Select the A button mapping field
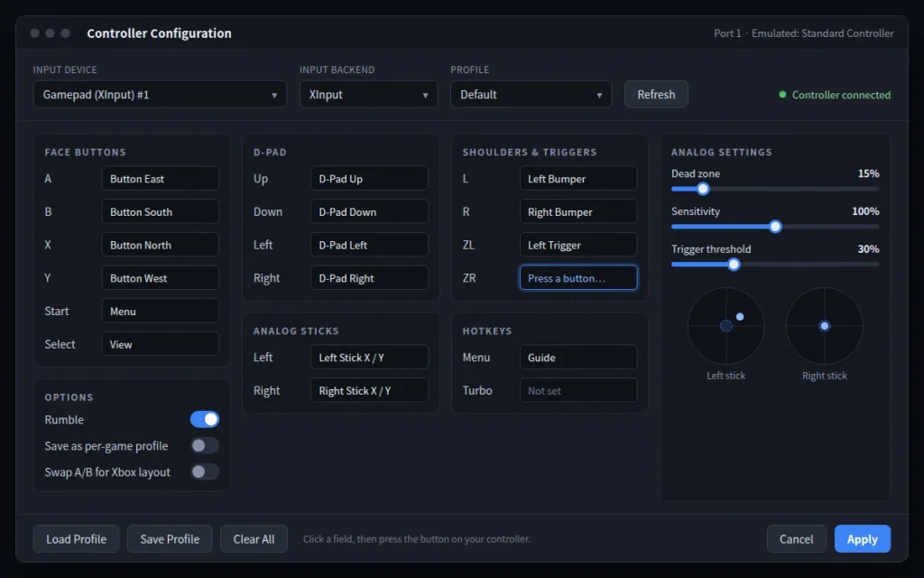The height and width of the screenshot is (578, 924). (161, 179)
